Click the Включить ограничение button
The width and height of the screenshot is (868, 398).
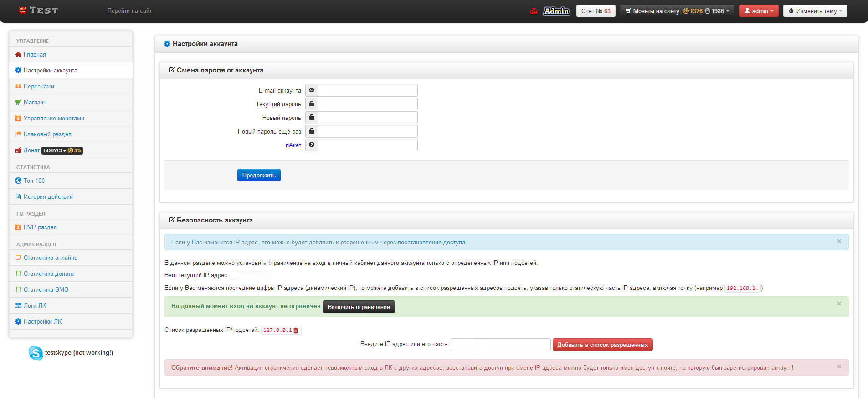click(359, 307)
